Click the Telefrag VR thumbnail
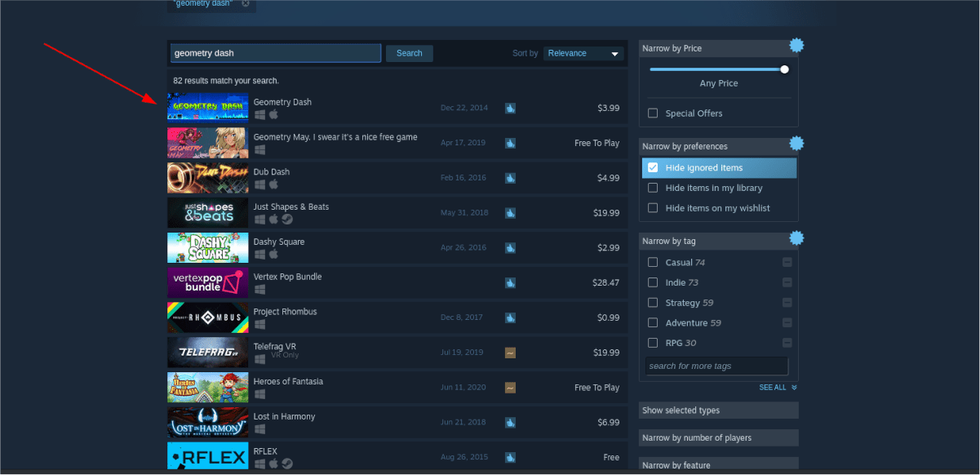This screenshot has width=980, height=475. point(207,352)
